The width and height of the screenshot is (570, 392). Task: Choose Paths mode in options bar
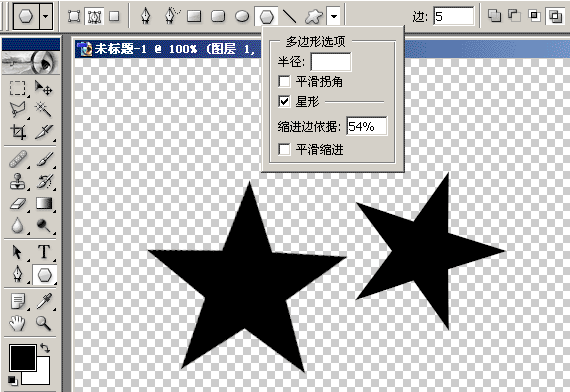[x=94, y=16]
